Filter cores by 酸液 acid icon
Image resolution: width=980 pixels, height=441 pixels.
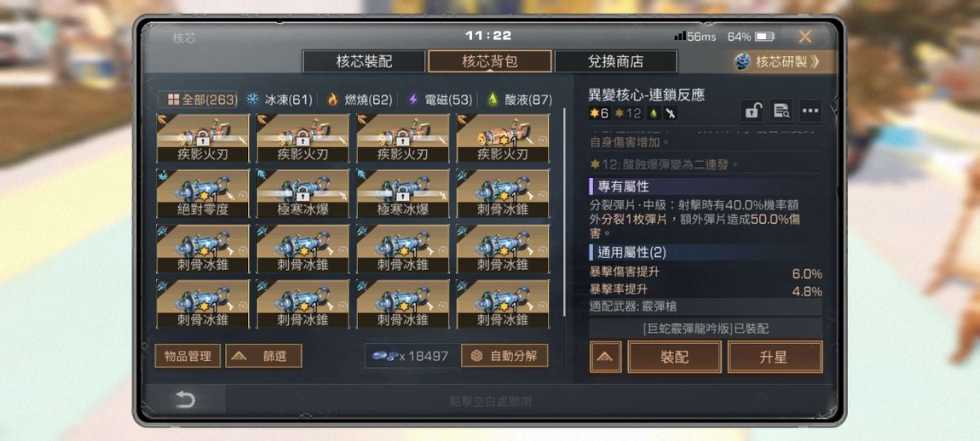[x=493, y=100]
